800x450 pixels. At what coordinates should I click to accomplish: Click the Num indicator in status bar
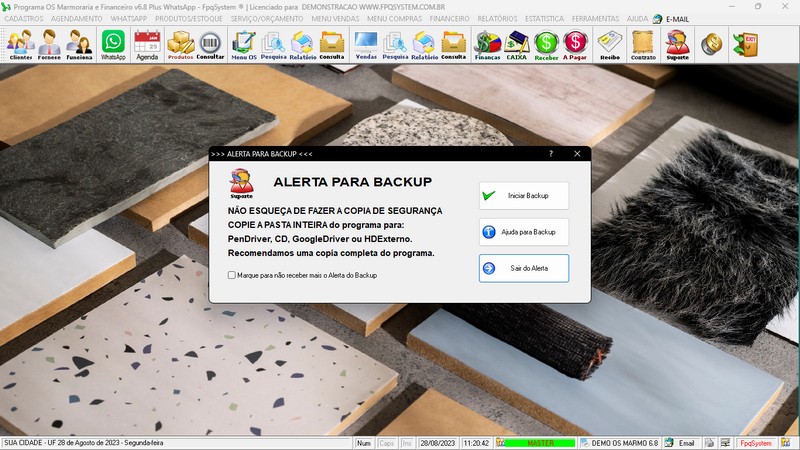364,443
